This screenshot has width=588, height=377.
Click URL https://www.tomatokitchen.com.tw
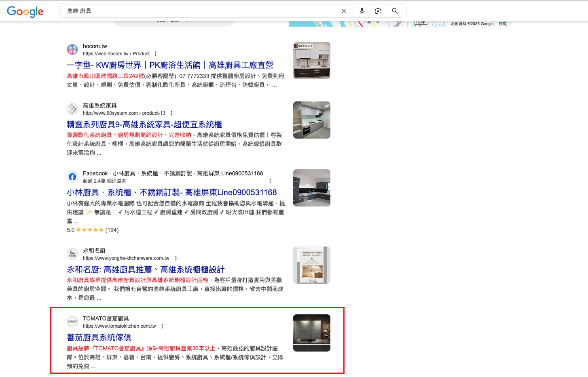click(x=119, y=326)
